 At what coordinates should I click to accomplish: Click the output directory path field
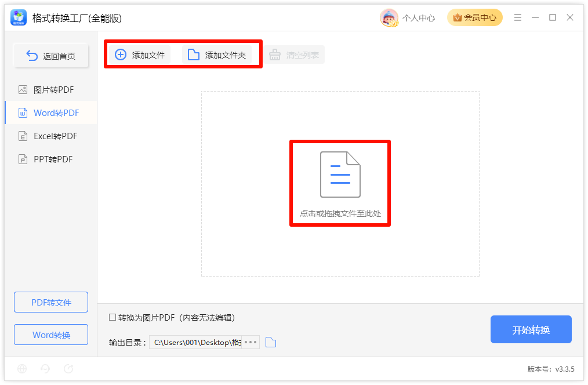[x=195, y=342]
